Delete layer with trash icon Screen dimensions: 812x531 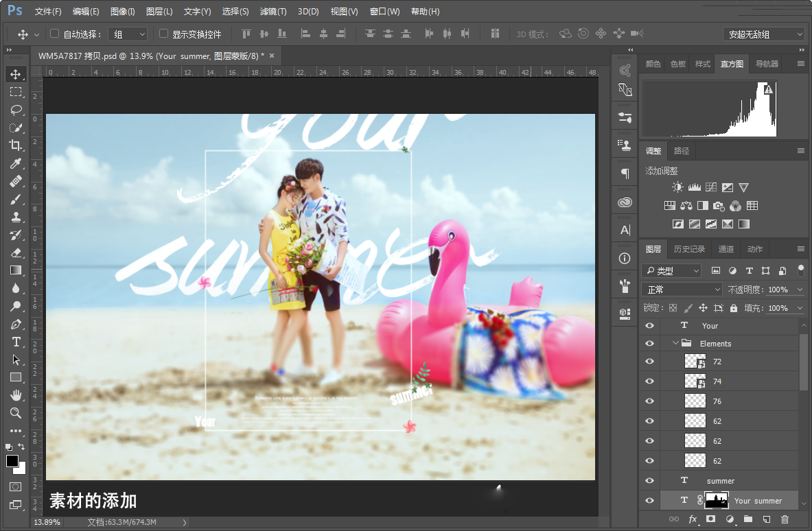coord(785,519)
